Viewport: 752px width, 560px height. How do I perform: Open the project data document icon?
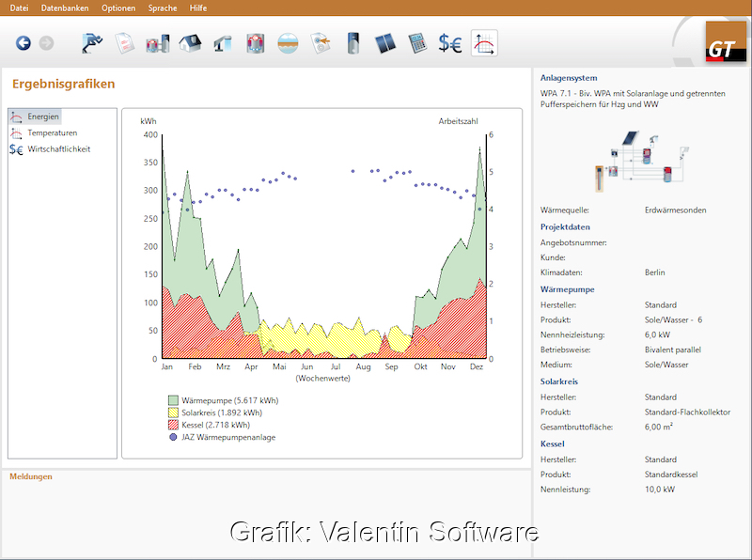click(124, 42)
